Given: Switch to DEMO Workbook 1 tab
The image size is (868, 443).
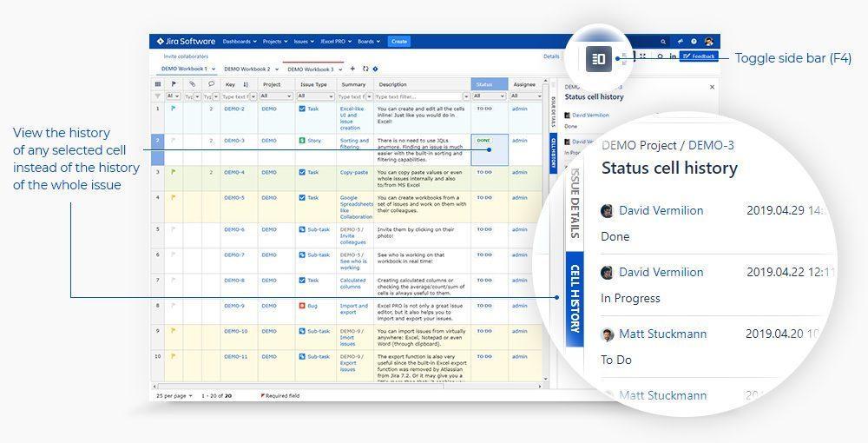Looking at the screenshot, I should [x=184, y=69].
